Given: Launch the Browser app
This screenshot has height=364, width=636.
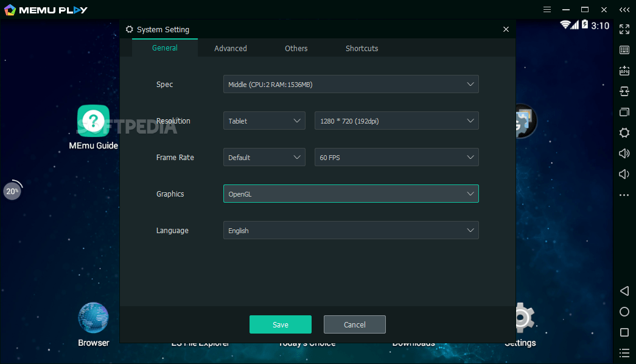Looking at the screenshot, I should coord(93,318).
